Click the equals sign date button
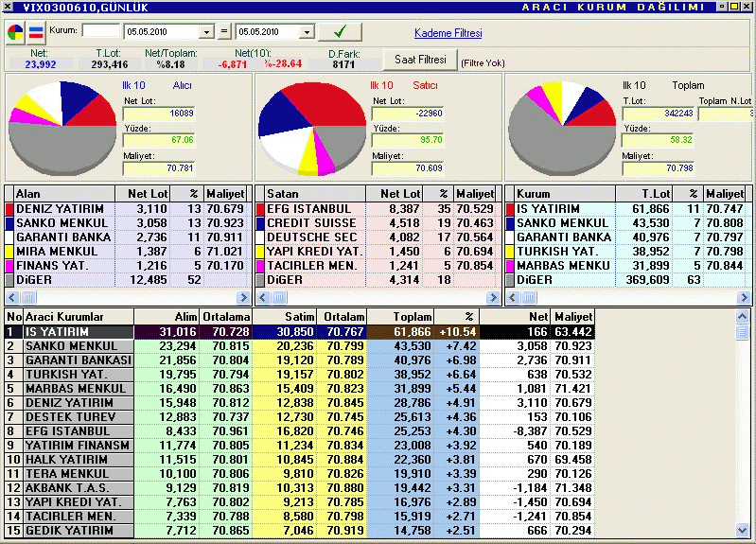The image size is (756, 544). point(224,31)
